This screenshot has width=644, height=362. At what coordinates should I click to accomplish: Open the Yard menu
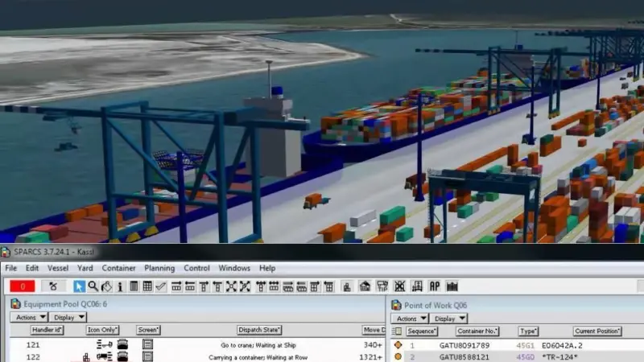(x=85, y=268)
